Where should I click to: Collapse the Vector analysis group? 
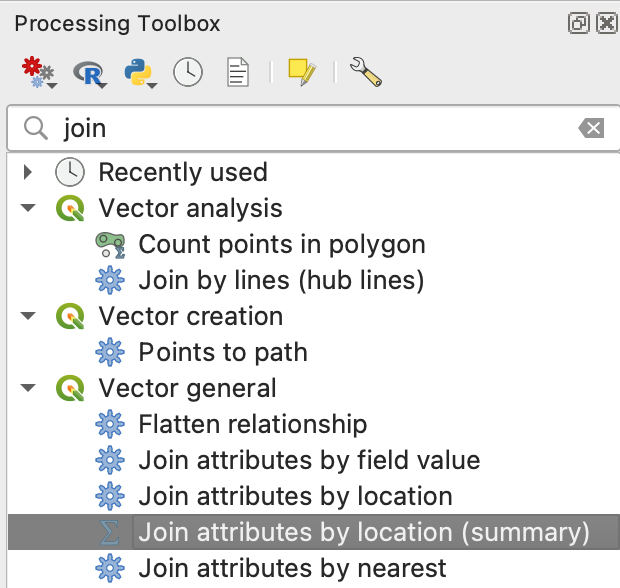click(28, 208)
